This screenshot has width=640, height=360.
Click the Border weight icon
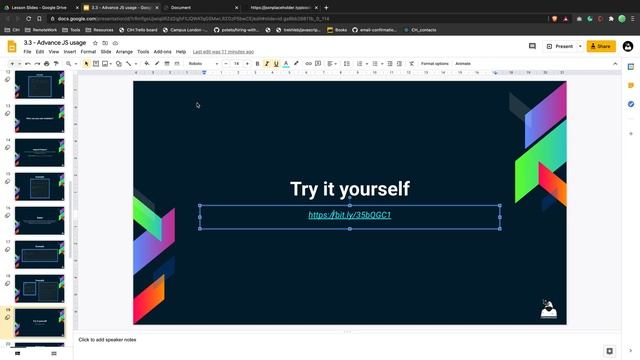[167, 64]
